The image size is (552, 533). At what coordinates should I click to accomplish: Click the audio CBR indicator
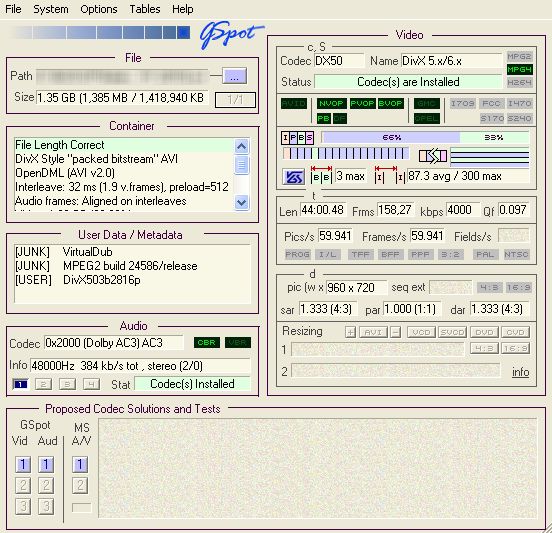click(207, 343)
